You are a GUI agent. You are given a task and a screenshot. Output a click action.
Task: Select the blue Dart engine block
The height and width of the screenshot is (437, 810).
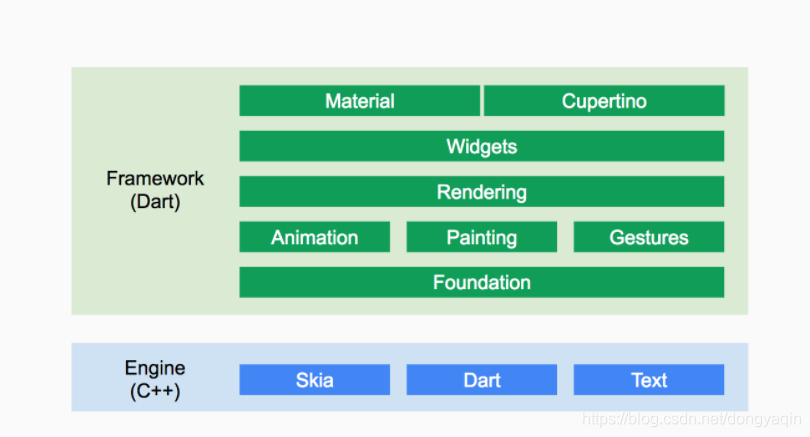[481, 380]
